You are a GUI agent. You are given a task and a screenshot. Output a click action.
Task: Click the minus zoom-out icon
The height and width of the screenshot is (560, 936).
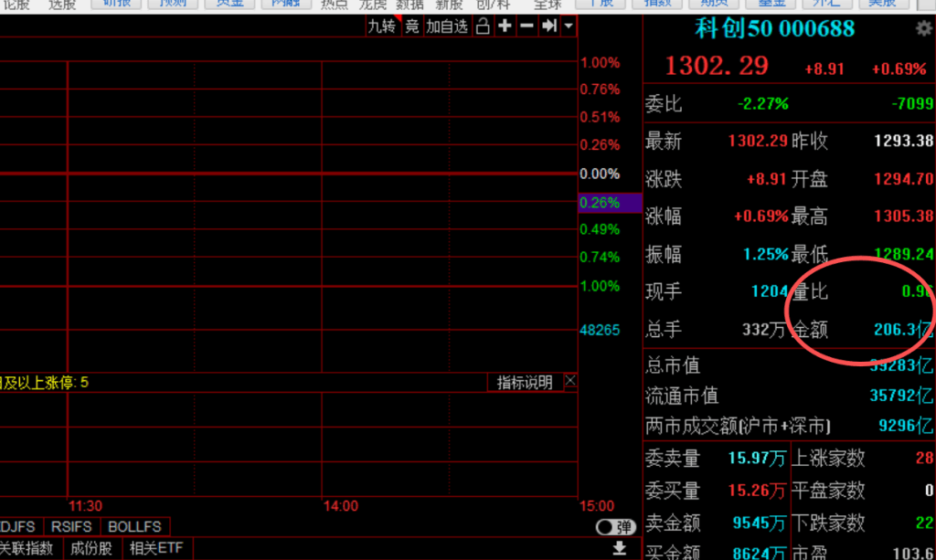[x=526, y=26]
